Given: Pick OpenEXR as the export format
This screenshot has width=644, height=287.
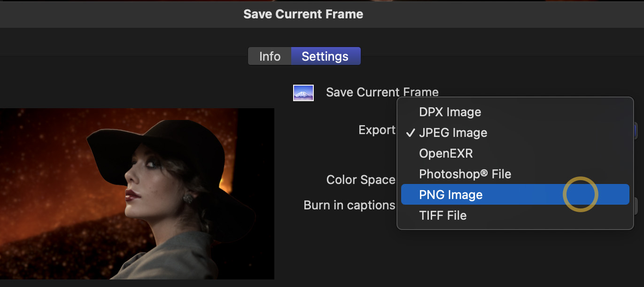Looking at the screenshot, I should coord(446,153).
